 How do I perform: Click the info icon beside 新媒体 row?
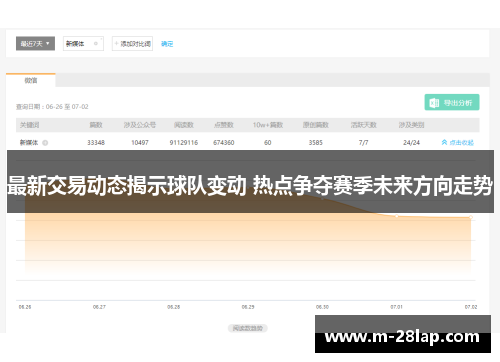(x=45, y=143)
